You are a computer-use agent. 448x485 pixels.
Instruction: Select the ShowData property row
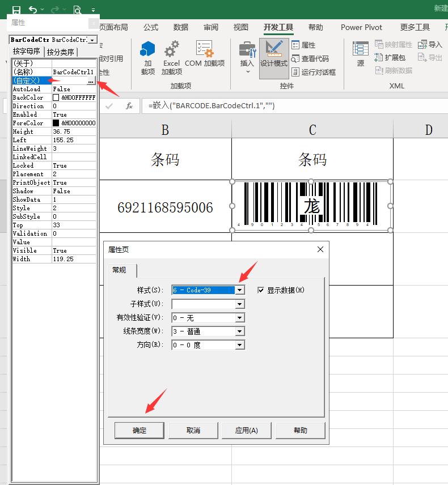(54, 199)
